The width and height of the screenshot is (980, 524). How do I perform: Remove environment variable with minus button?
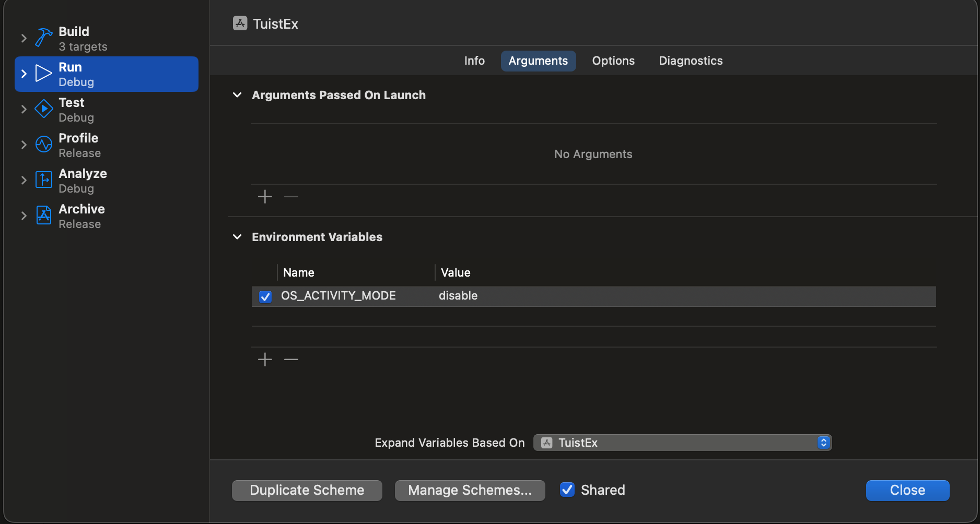pos(291,360)
